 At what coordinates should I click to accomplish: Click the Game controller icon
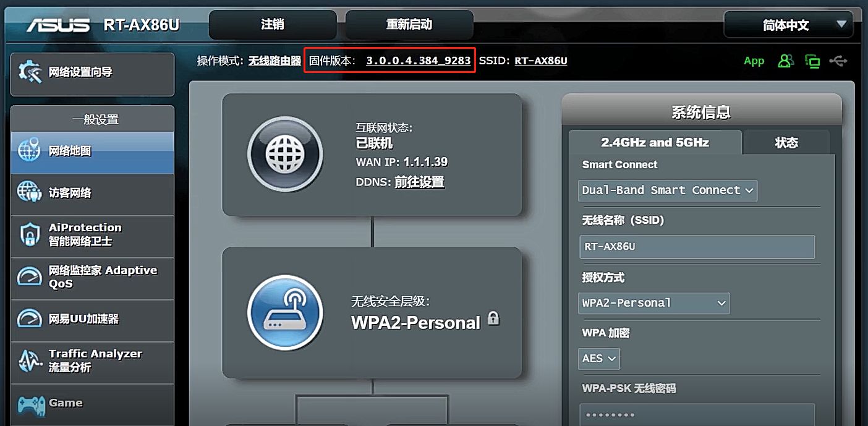(31, 405)
